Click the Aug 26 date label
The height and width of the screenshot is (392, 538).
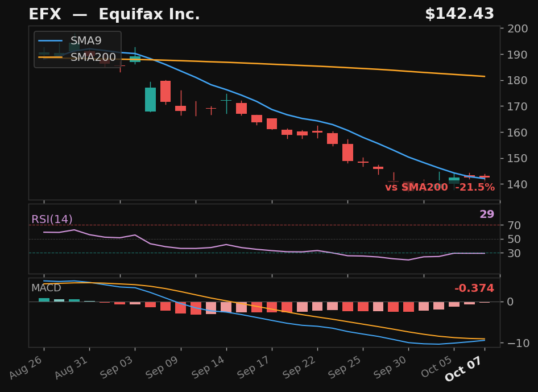tap(26, 367)
